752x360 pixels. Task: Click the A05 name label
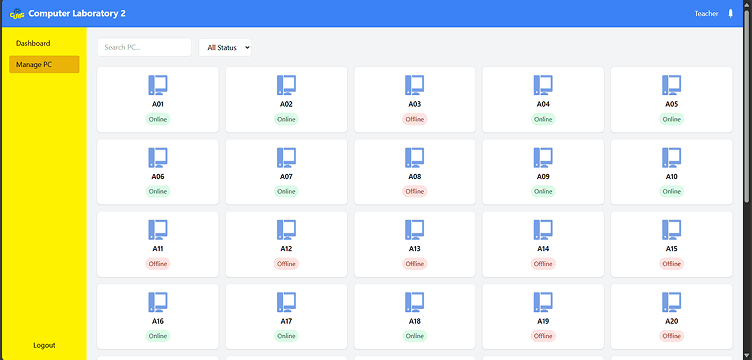pos(671,104)
